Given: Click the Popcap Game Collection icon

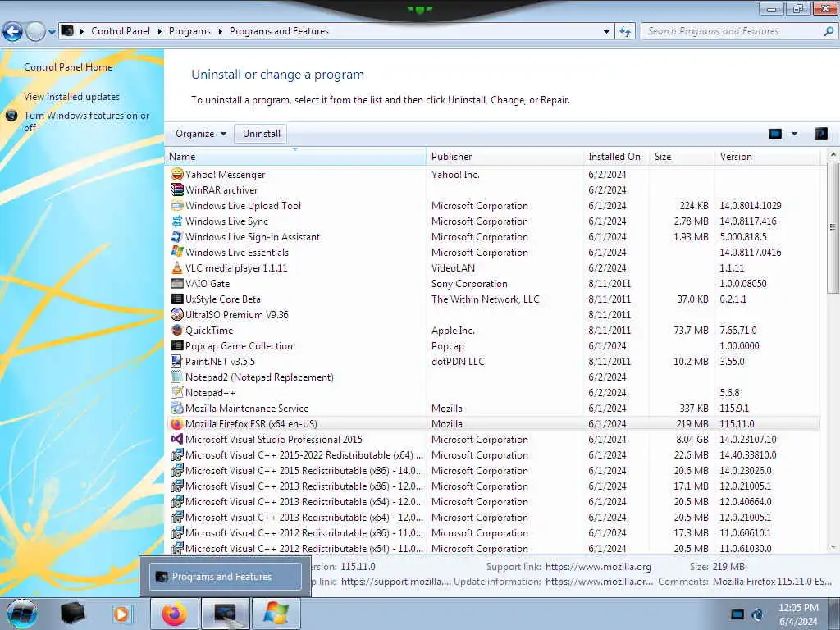Looking at the screenshot, I should click(x=177, y=345).
